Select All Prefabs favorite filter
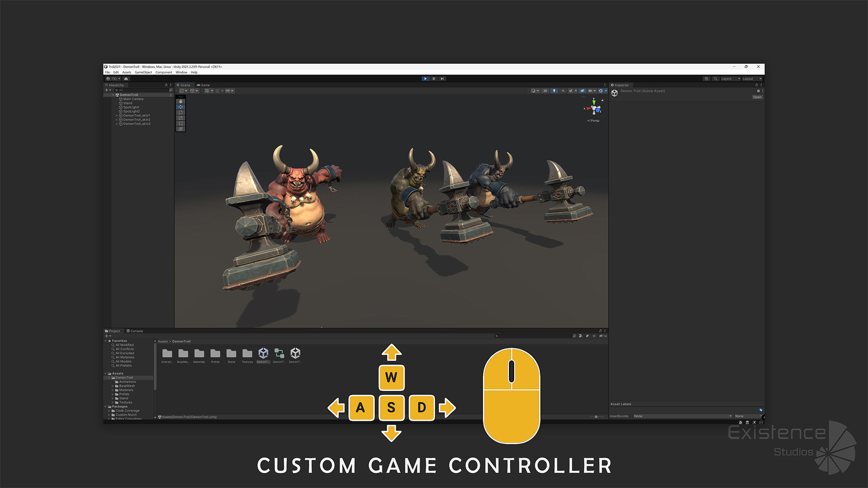The height and width of the screenshot is (488, 868). click(123, 366)
